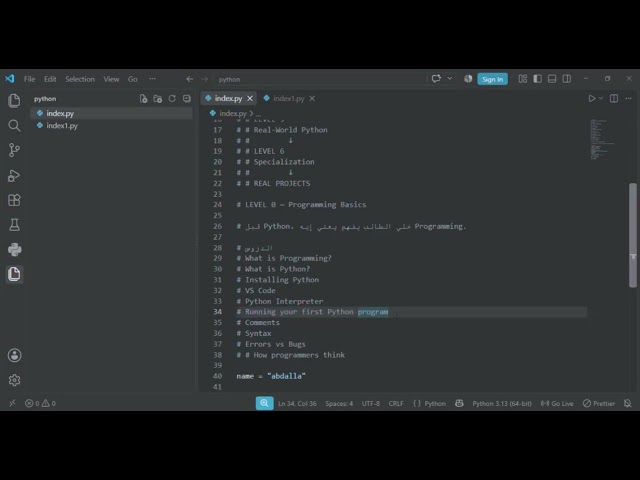Collapse all folders in explorer
This screenshot has height=480, width=640.
point(187,99)
